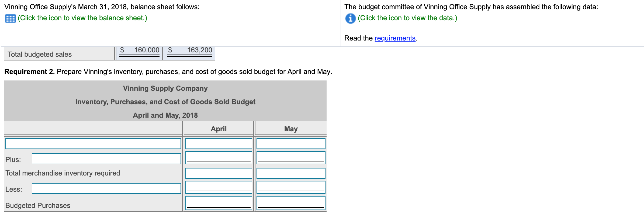The image size is (644, 216).
Task: Click 'Inventory, Purchases, and Cost of Goods Sold Budget' title
Action: click(165, 102)
